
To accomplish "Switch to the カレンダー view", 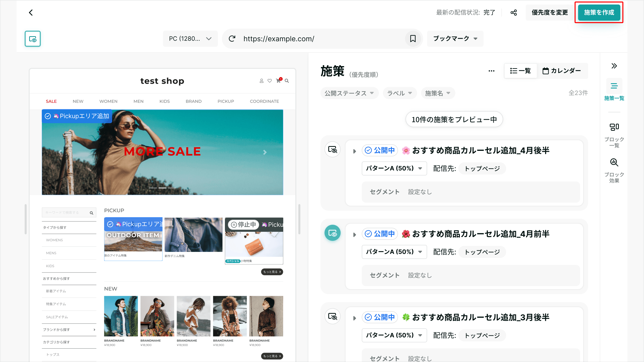I will 562,71.
